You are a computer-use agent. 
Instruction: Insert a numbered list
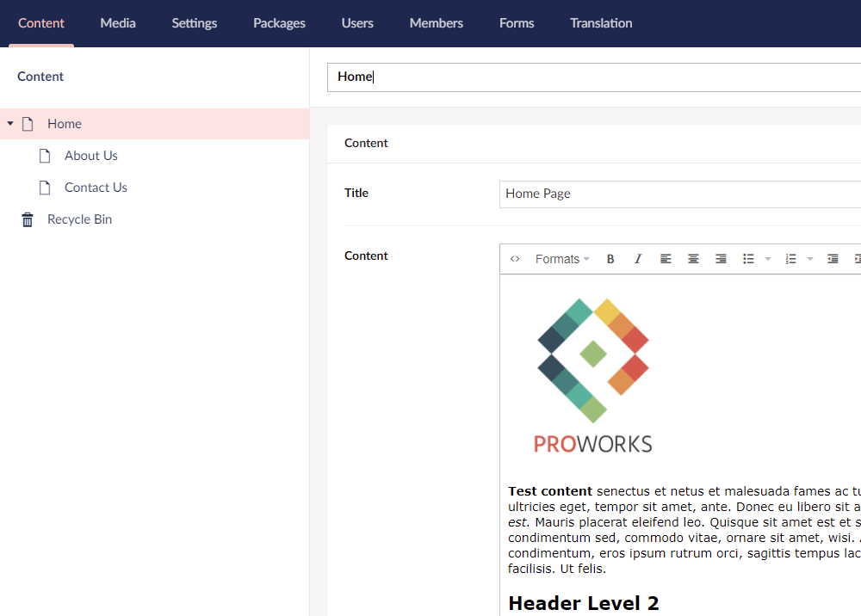click(790, 259)
